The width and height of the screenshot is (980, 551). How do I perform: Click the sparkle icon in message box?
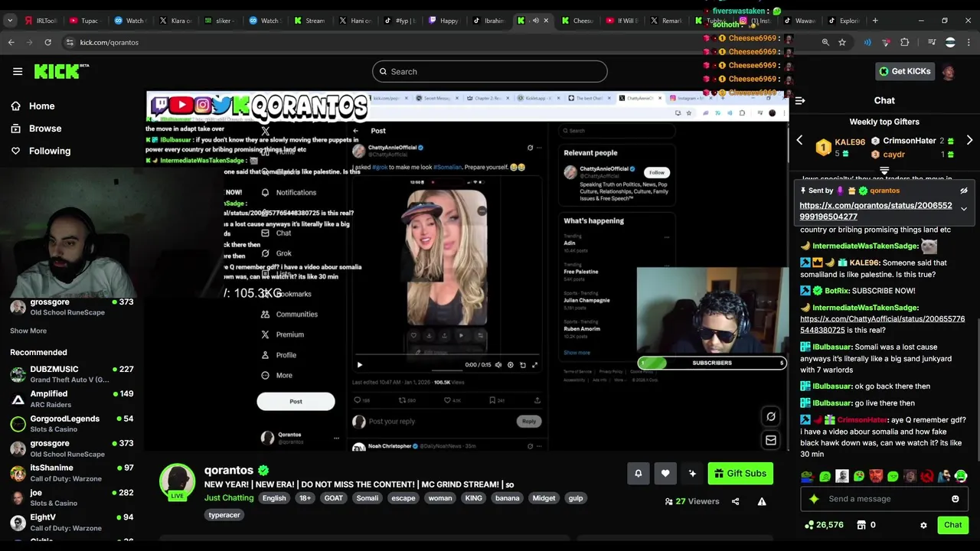coord(814,499)
